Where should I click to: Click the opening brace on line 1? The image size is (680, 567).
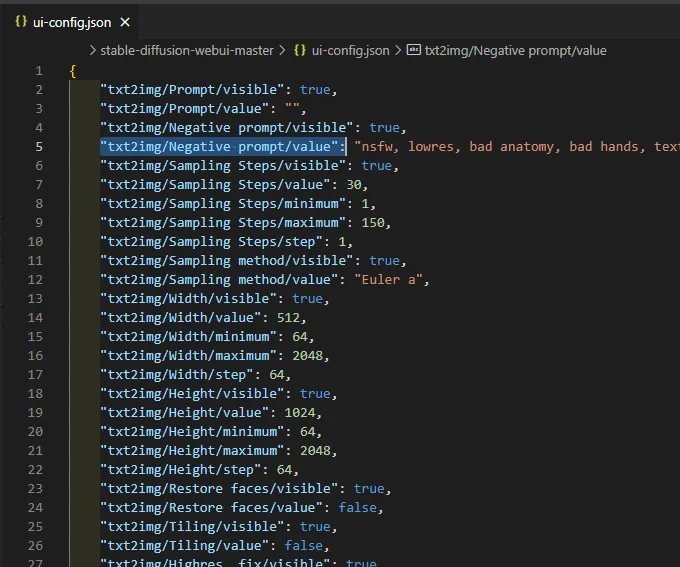pyautogui.click(x=73, y=71)
